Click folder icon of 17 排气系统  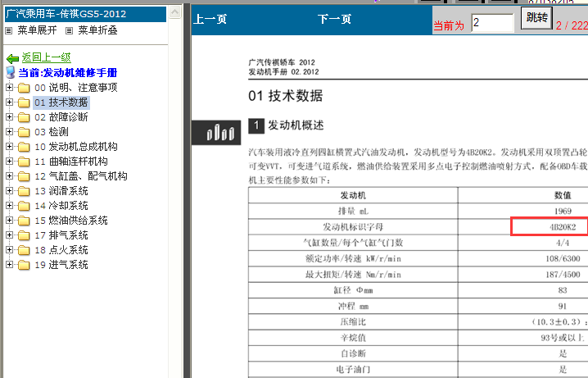24,235
